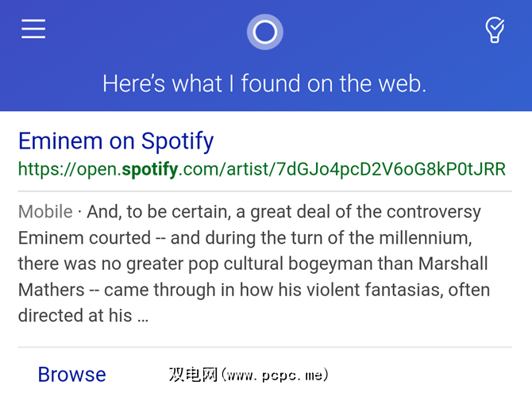Click "Mathers" in the snippet text
The width and height of the screenshot is (532, 393).
tap(51, 290)
